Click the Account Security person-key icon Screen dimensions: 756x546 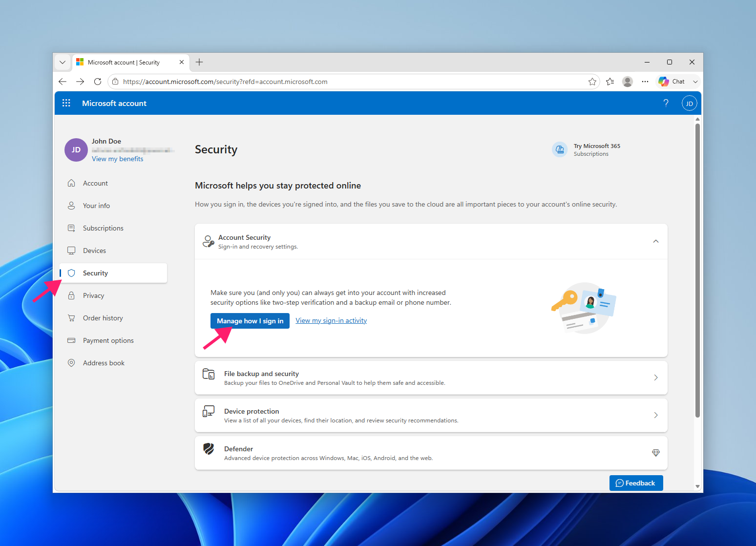[209, 241]
